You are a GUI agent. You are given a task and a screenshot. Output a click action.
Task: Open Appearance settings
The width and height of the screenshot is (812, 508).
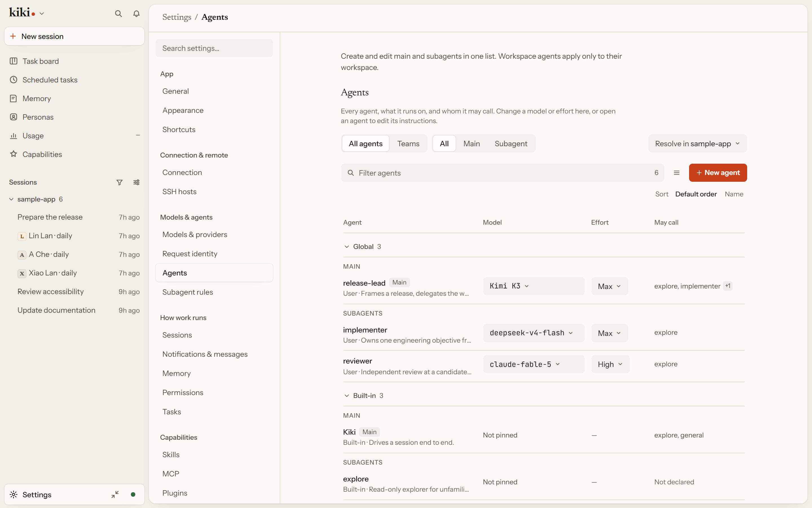(x=214, y=110)
